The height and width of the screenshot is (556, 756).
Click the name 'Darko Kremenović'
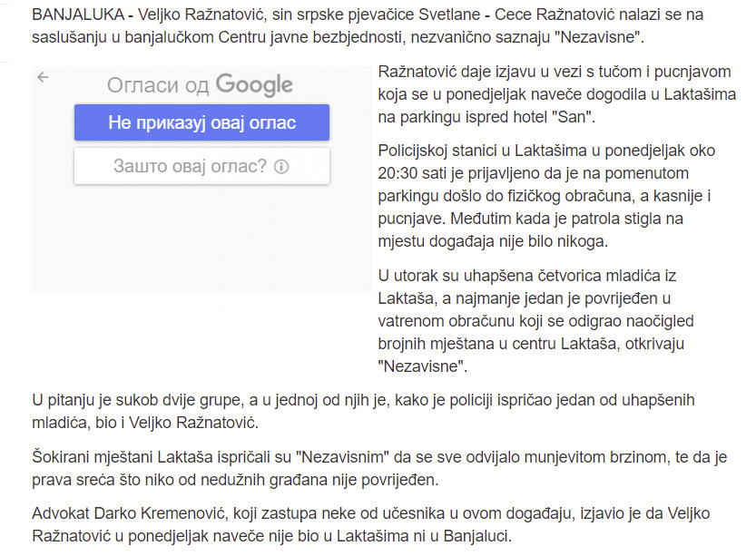[161, 513]
